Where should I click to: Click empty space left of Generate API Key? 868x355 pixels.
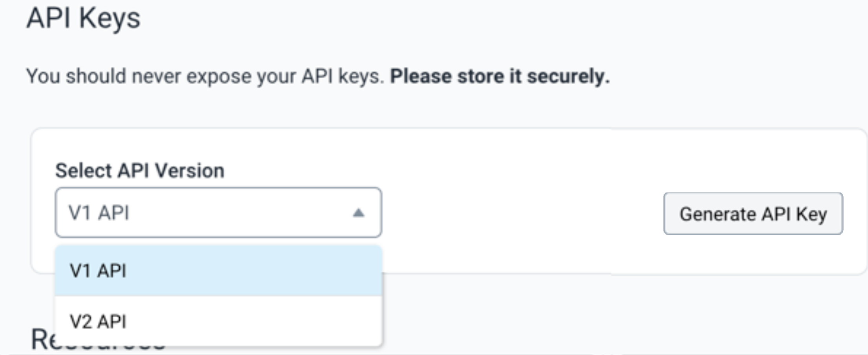pyautogui.click(x=522, y=214)
